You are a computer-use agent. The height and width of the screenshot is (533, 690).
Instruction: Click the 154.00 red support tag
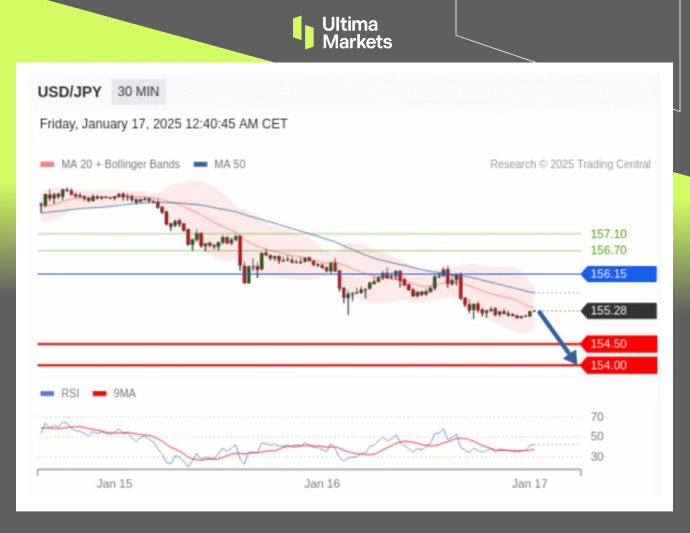pyautogui.click(x=618, y=365)
